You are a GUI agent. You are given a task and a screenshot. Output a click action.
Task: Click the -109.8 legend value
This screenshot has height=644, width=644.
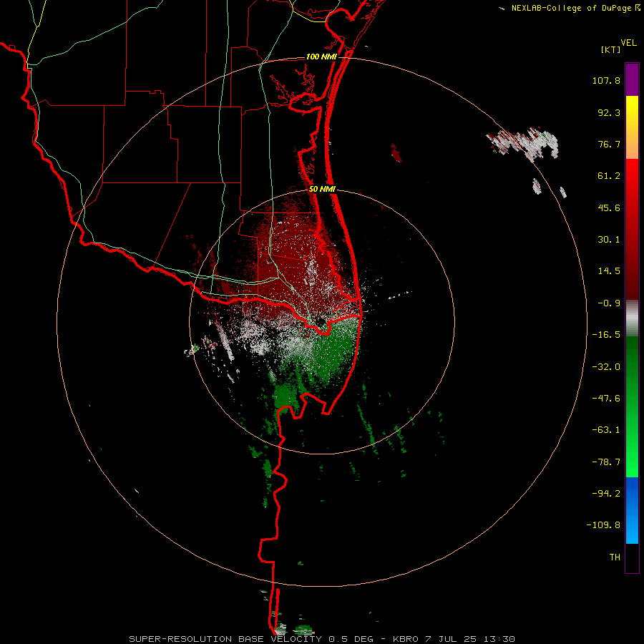603,525
